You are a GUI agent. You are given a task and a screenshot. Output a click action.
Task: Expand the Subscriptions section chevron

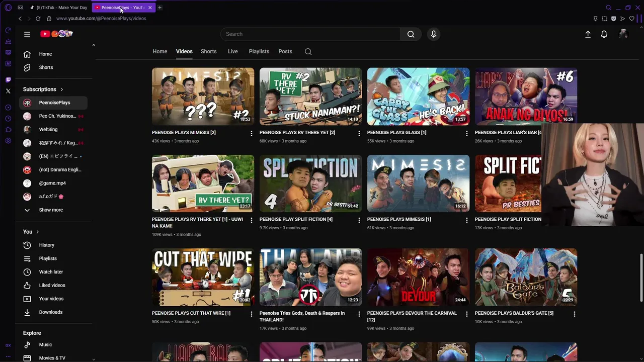pos(62,89)
